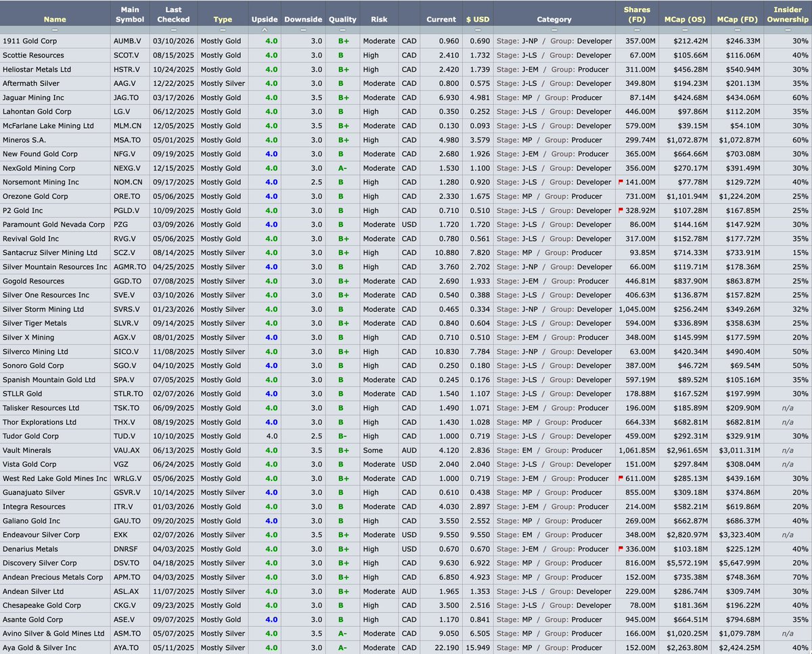Sort by the Insider Ownership header

(x=788, y=14)
